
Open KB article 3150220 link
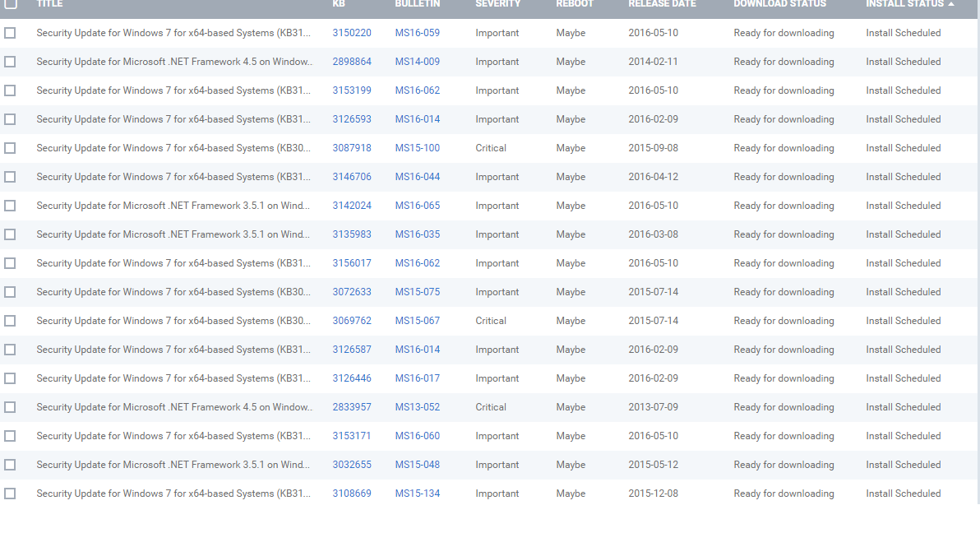[352, 33]
